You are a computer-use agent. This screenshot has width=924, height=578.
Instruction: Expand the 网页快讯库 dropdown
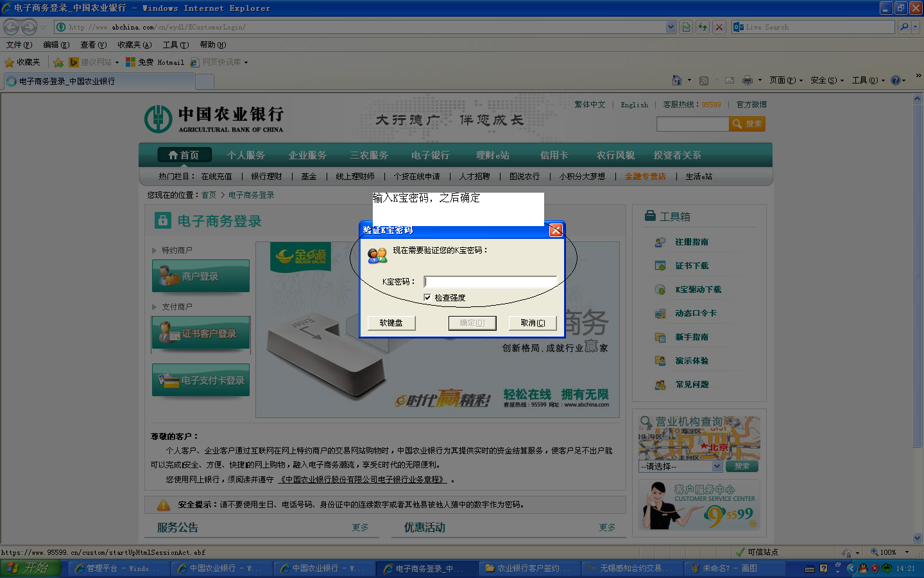pos(246,63)
